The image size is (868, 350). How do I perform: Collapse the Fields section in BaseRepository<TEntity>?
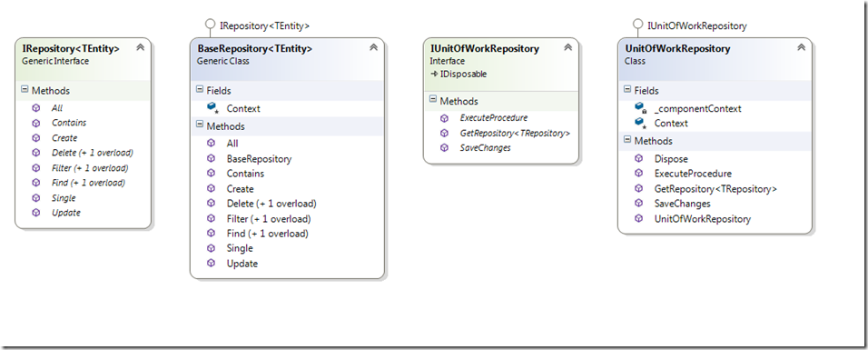(x=199, y=89)
